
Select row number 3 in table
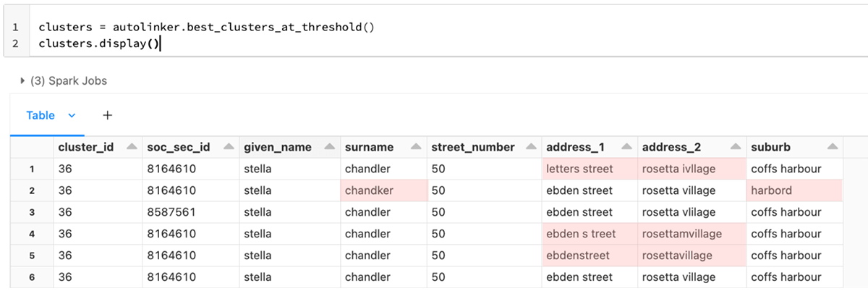click(x=32, y=212)
